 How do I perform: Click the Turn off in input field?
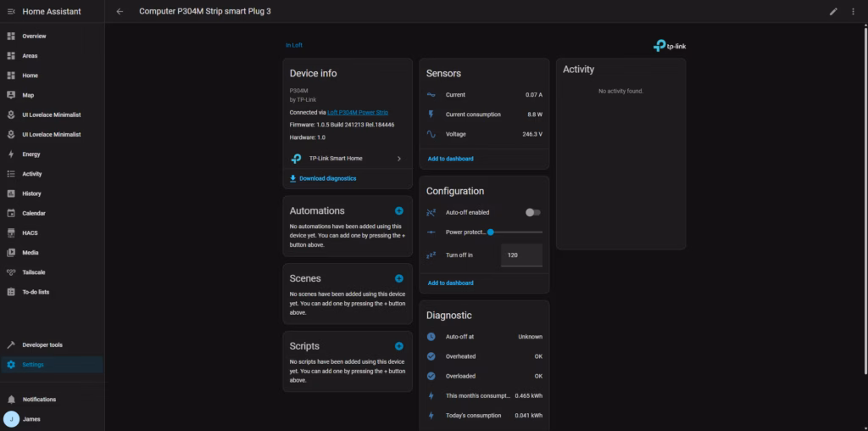coord(520,255)
